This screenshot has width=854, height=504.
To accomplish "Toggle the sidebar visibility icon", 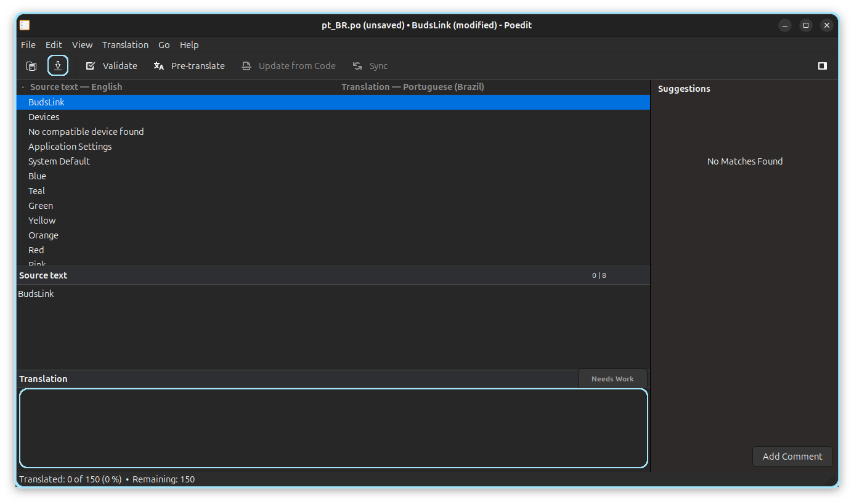I will pos(822,66).
